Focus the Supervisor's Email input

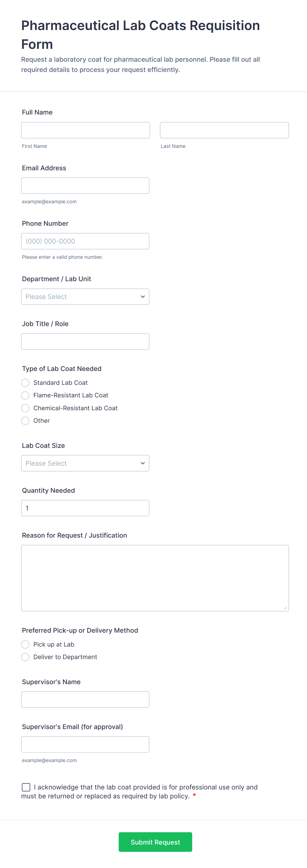[x=85, y=744]
